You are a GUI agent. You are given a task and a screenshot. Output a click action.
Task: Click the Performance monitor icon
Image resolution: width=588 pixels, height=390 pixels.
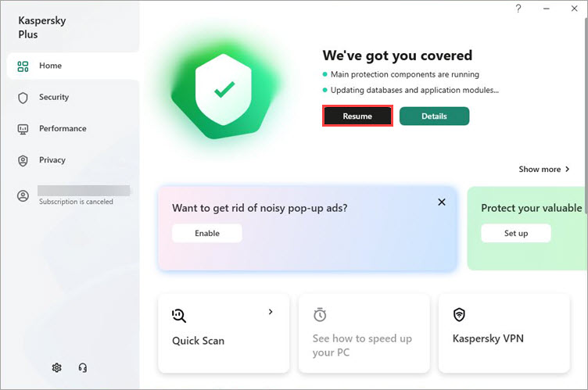pos(23,130)
